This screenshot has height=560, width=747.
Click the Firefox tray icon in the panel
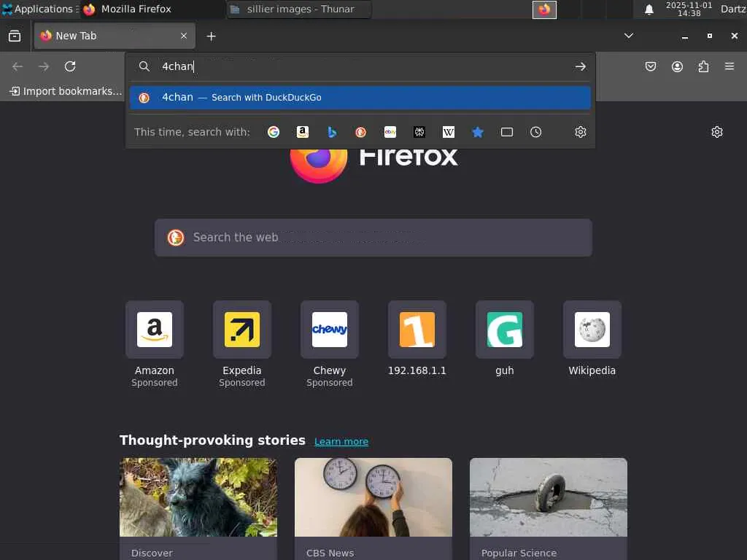pyautogui.click(x=544, y=9)
